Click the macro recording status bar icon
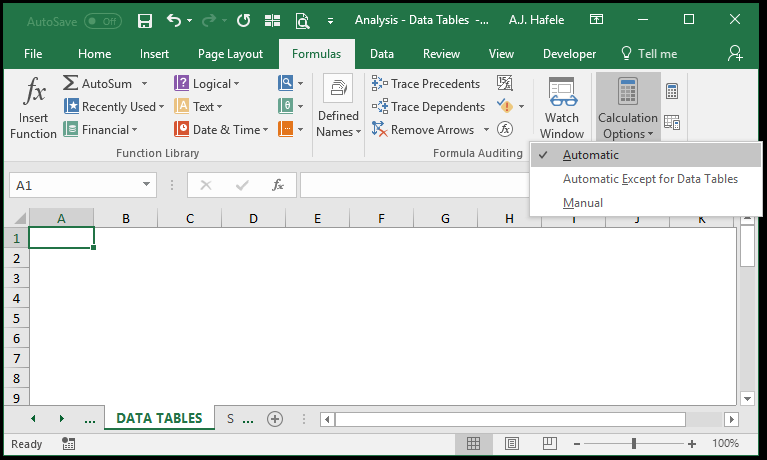The image size is (767, 460). pyautogui.click(x=68, y=444)
